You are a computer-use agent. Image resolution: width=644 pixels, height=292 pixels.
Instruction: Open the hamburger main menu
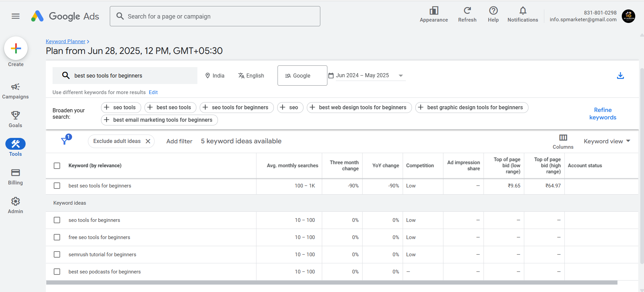(x=15, y=16)
